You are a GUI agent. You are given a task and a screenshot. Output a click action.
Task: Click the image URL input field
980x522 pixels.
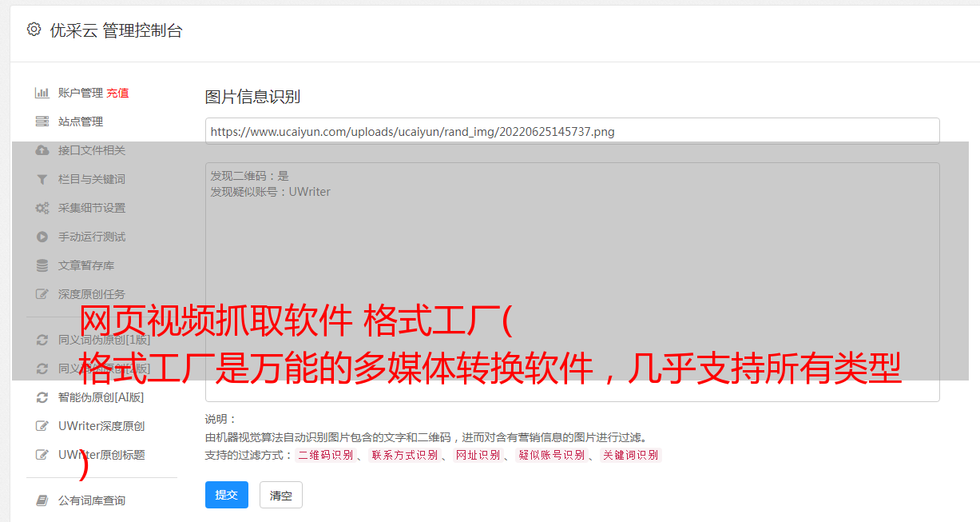pyautogui.click(x=572, y=131)
